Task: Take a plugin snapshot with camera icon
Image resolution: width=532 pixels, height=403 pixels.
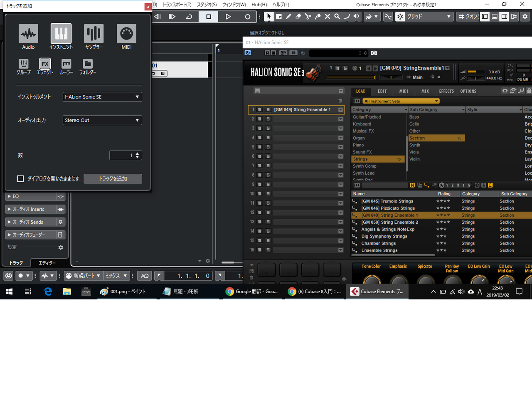Action: (374, 53)
